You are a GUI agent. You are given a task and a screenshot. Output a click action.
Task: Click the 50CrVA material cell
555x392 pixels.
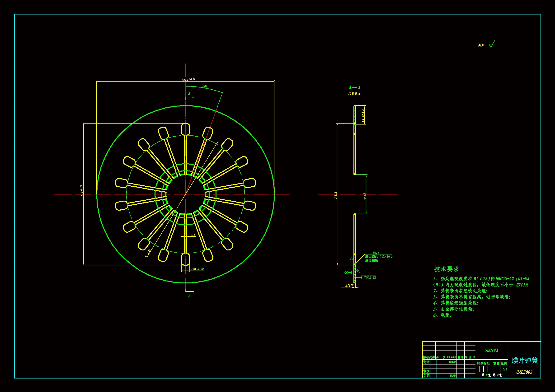pyautogui.click(x=491, y=350)
